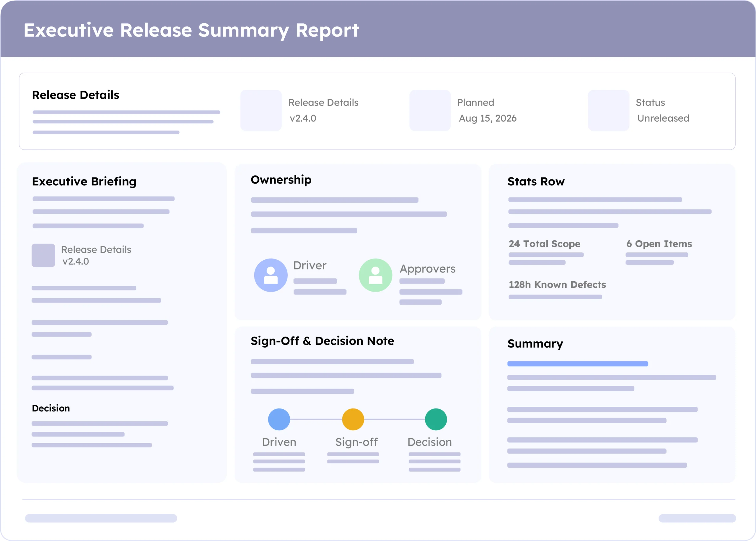Click the Stats Row heading

click(536, 182)
